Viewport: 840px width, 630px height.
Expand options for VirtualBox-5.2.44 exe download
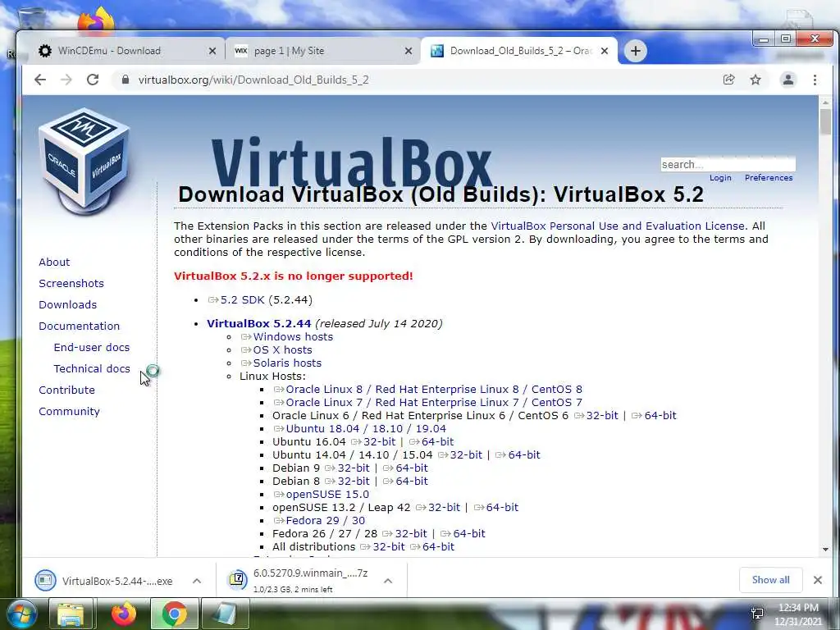[x=197, y=581]
